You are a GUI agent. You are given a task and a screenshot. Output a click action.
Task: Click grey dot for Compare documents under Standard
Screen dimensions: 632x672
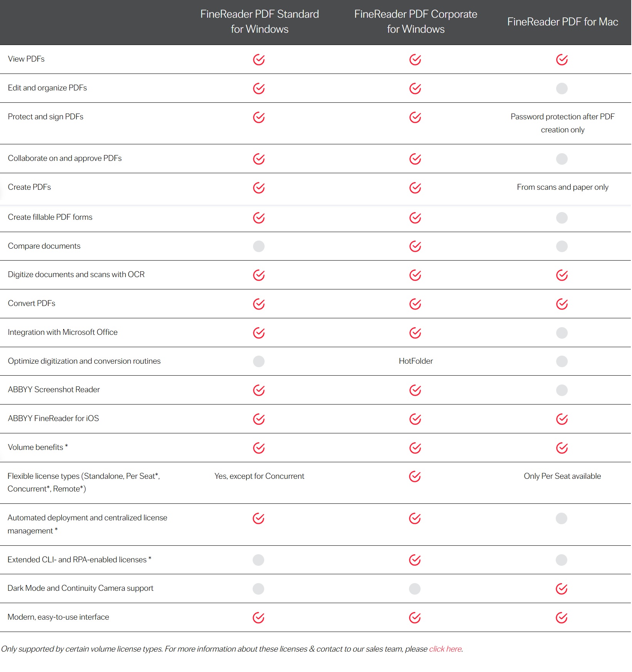(x=259, y=246)
